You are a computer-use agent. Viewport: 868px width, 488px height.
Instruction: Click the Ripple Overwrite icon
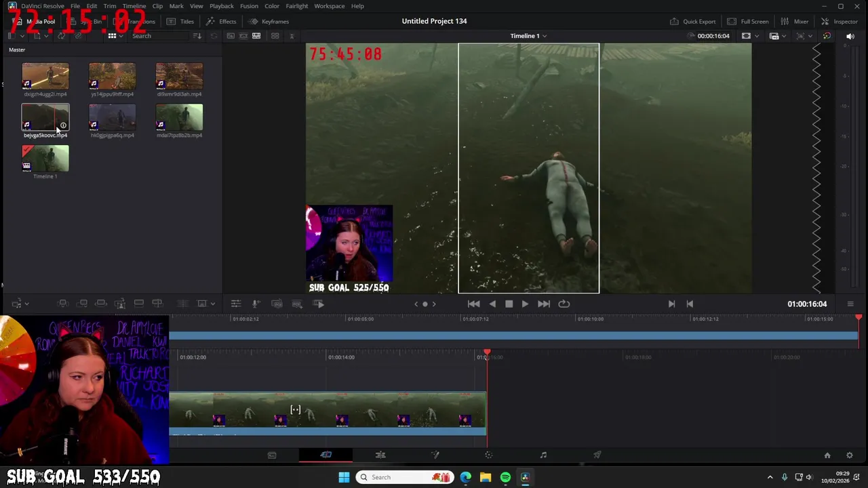pos(101,304)
